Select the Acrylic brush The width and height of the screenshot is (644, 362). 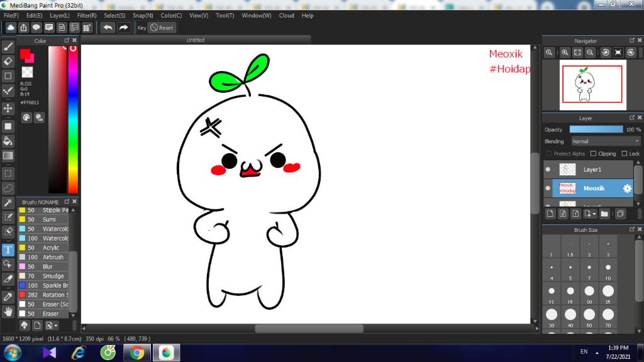click(x=43, y=248)
